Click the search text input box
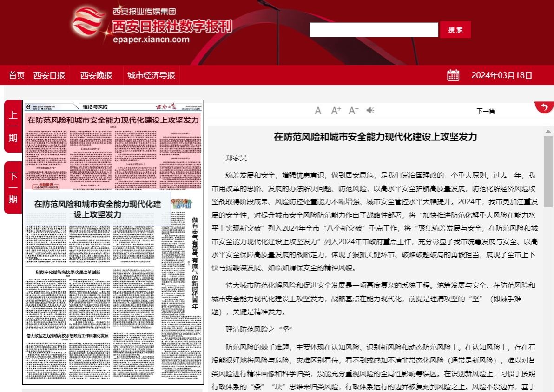This screenshot has width=554, height=392. point(374,30)
